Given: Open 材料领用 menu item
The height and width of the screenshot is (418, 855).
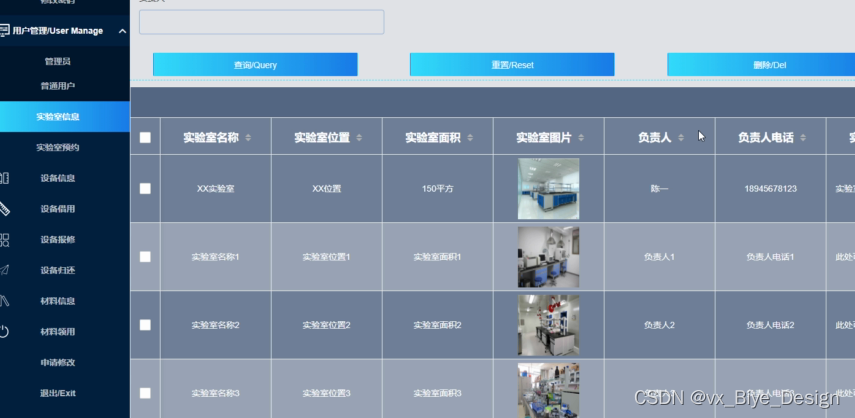Looking at the screenshot, I should 57,332.
